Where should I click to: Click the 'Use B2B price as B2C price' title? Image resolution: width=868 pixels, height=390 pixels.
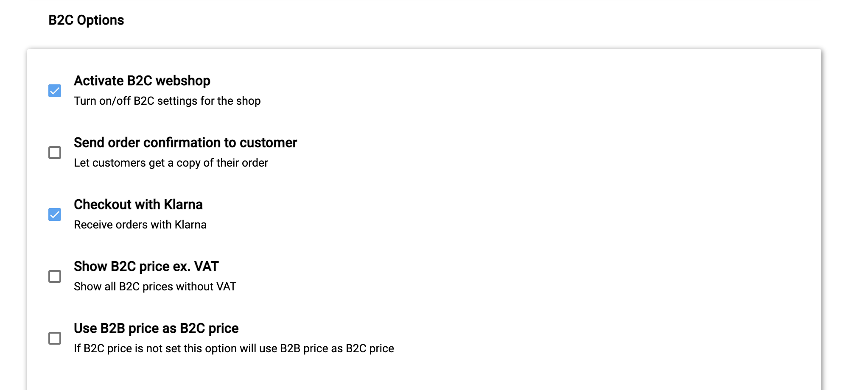pyautogui.click(x=156, y=328)
